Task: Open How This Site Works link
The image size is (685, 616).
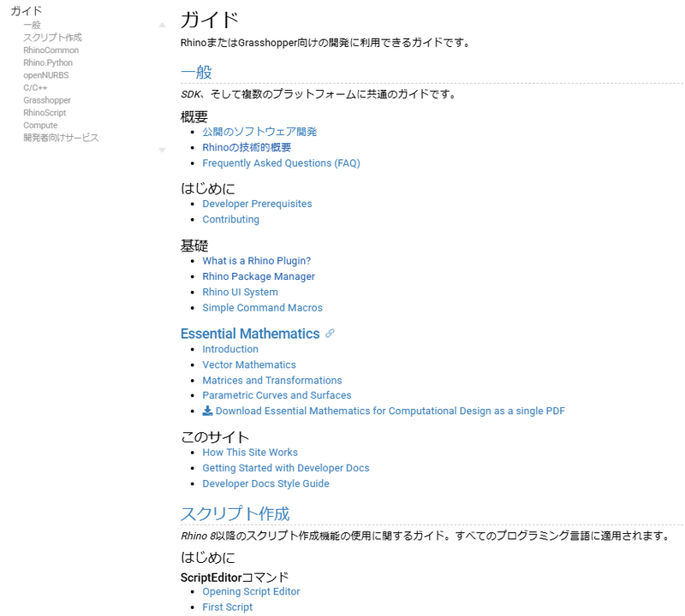Action: (x=250, y=453)
